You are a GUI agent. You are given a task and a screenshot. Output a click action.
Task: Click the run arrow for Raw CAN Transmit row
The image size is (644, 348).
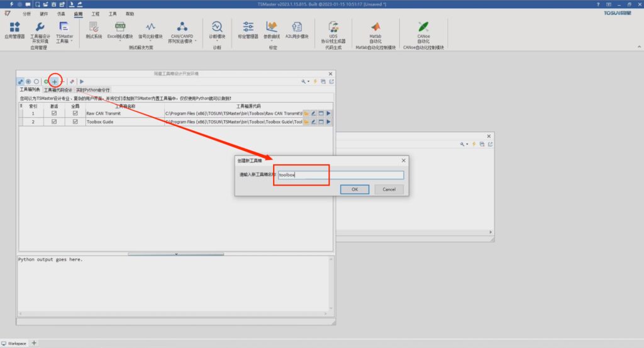pos(328,113)
